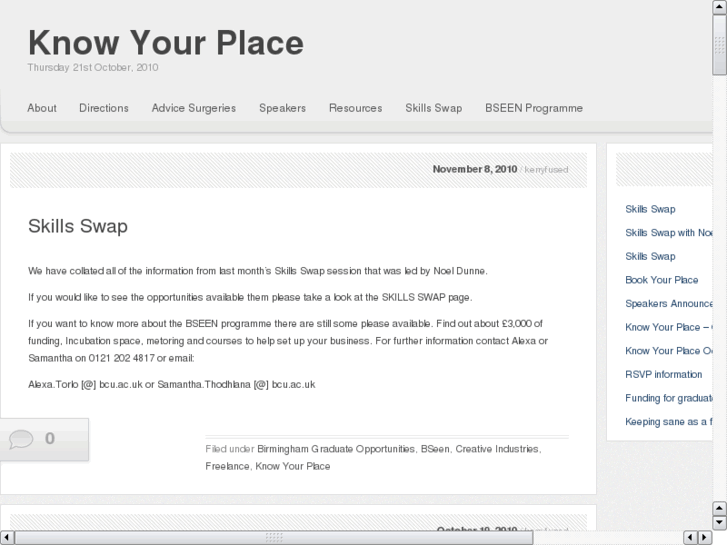Click Thursday 21st October, 2010 tagline

pos(93,68)
